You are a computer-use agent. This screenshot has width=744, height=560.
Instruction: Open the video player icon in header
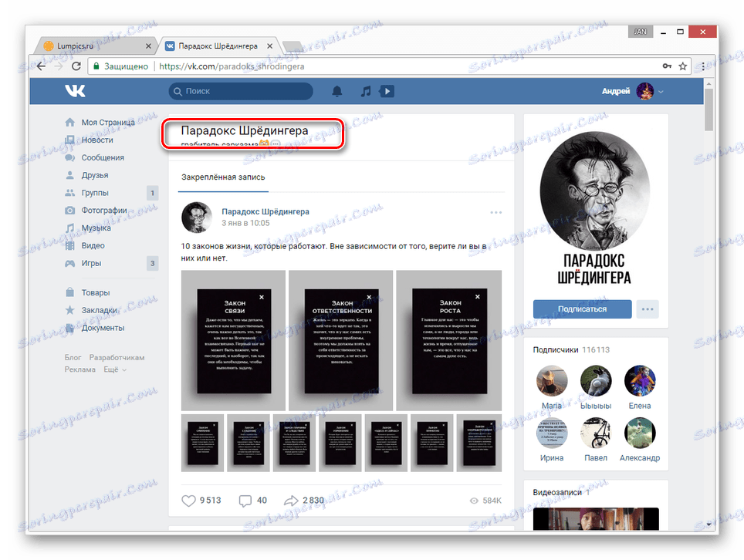(x=387, y=91)
